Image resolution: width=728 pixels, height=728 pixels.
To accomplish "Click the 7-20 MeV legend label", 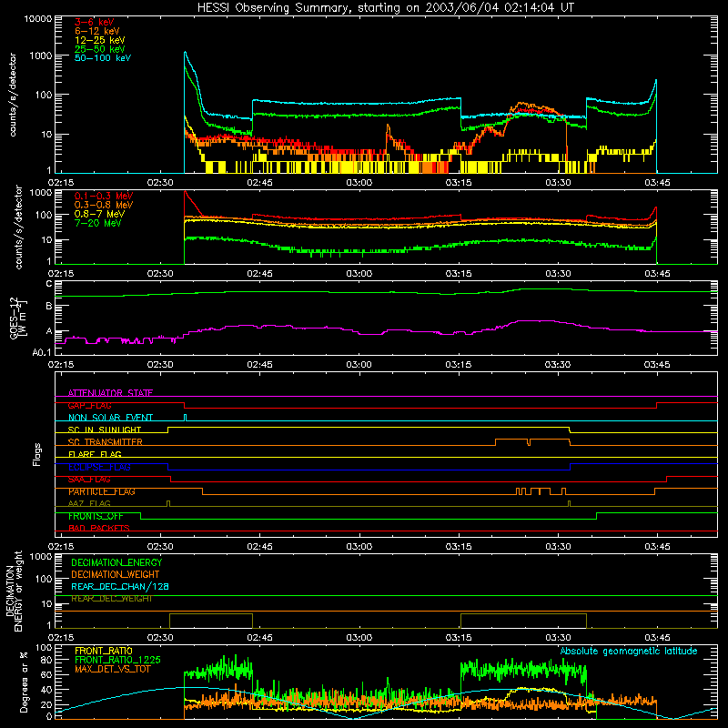I will [x=98, y=223].
